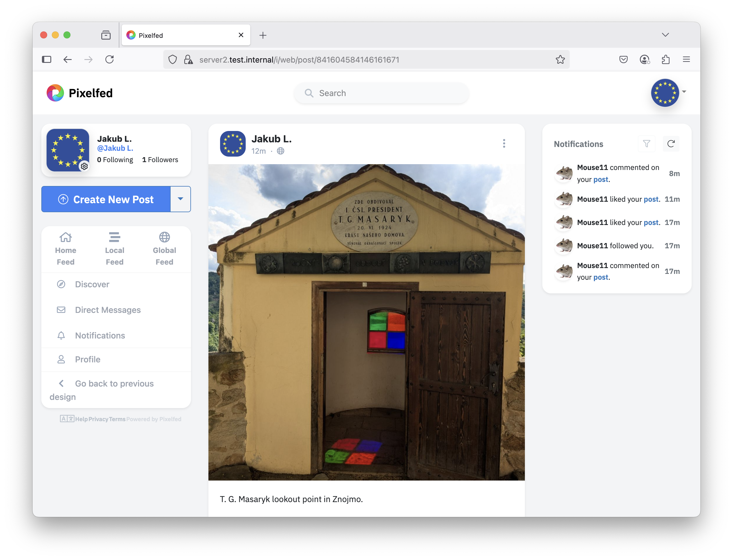Image resolution: width=733 pixels, height=560 pixels.
Task: Click the notifications filter funnel icon
Action: point(646,144)
